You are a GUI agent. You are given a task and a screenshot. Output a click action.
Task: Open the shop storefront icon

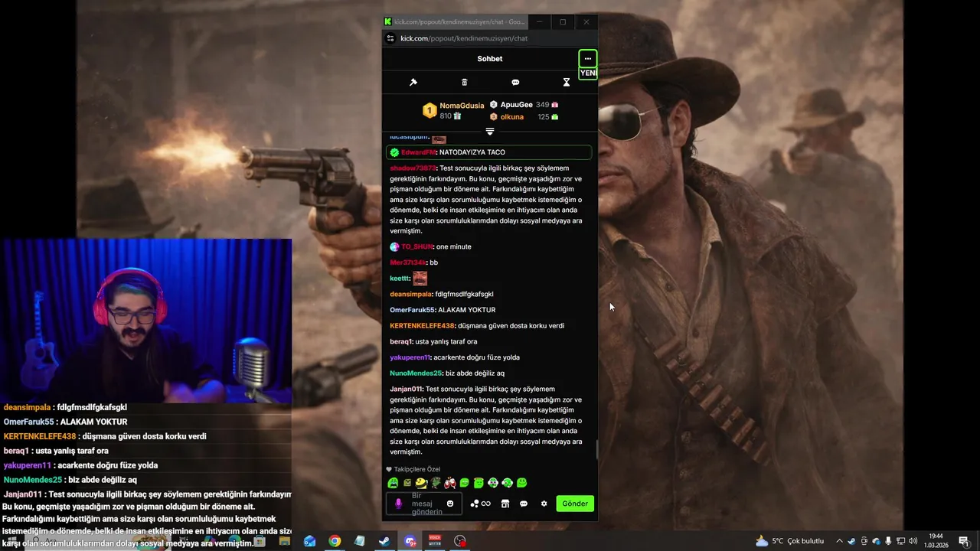coord(505,504)
